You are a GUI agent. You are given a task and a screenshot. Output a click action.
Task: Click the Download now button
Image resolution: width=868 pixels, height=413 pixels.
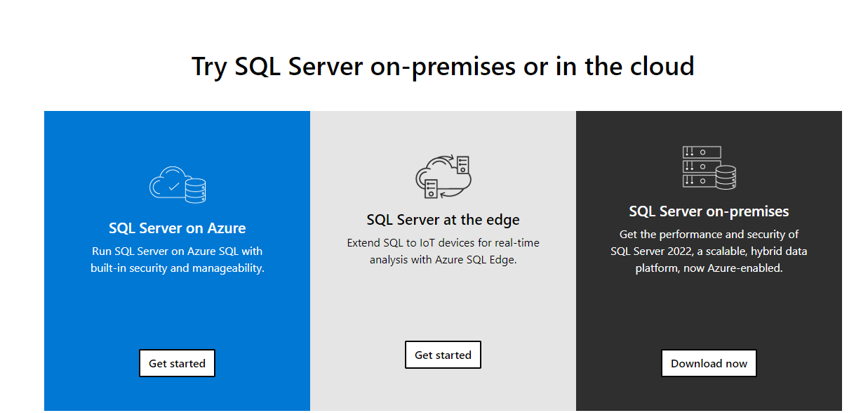pos(709,363)
